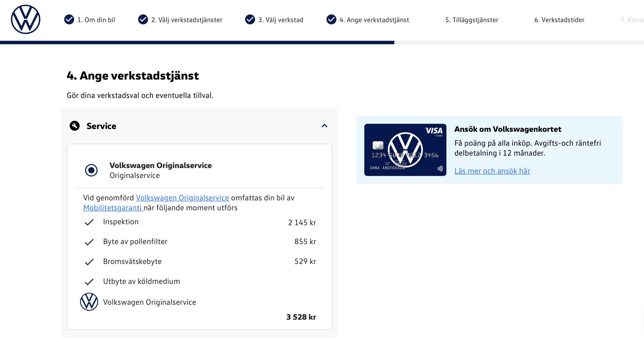Click the Volkswagen Visa card image

coord(405,150)
